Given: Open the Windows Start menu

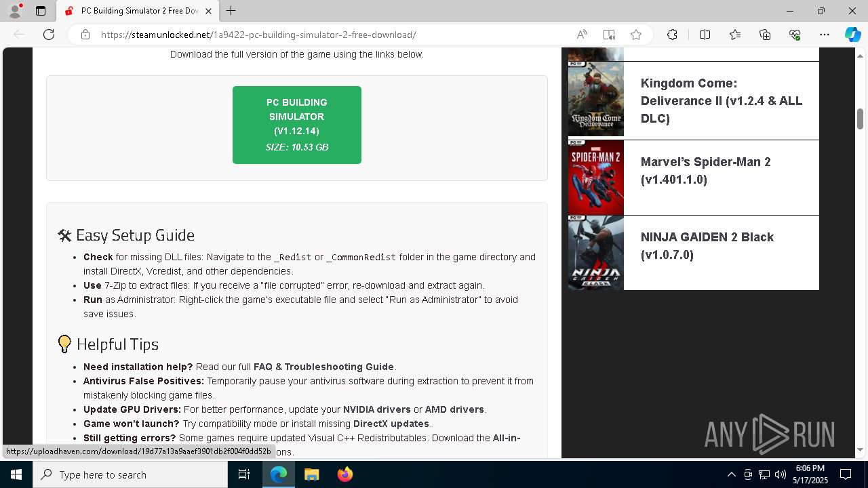Looking at the screenshot, I should [x=16, y=474].
